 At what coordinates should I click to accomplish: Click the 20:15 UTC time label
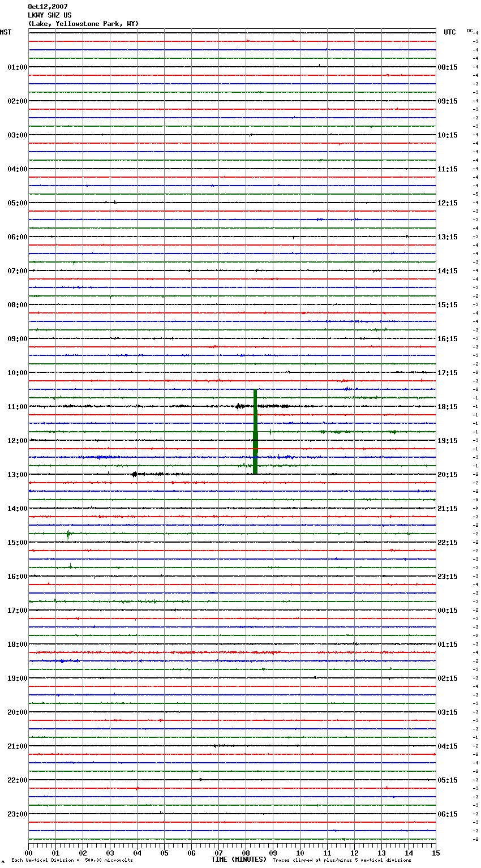[x=448, y=475]
